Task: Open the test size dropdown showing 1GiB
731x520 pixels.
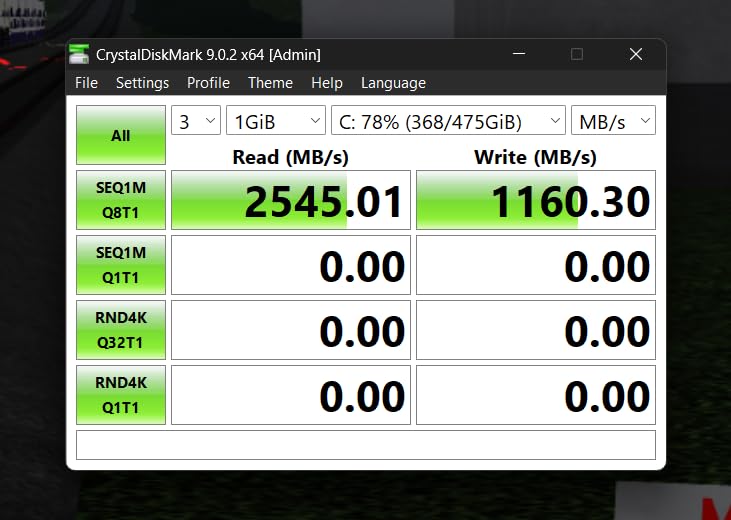Action: point(276,120)
